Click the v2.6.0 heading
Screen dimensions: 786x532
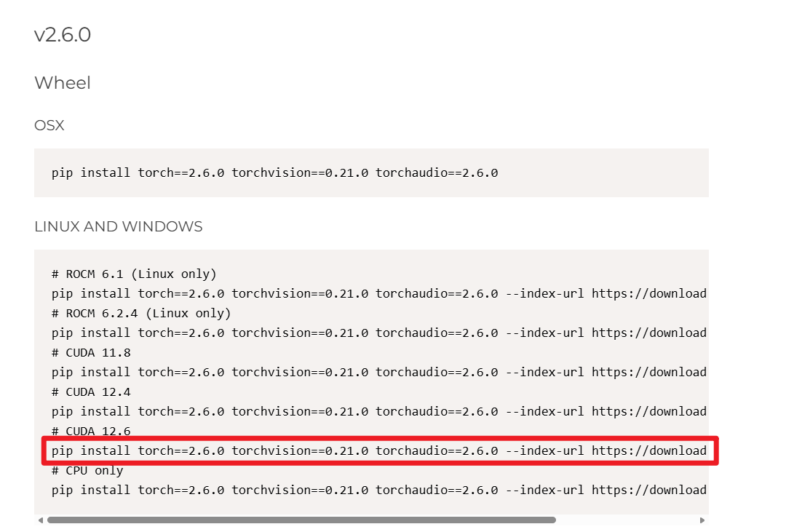click(63, 35)
